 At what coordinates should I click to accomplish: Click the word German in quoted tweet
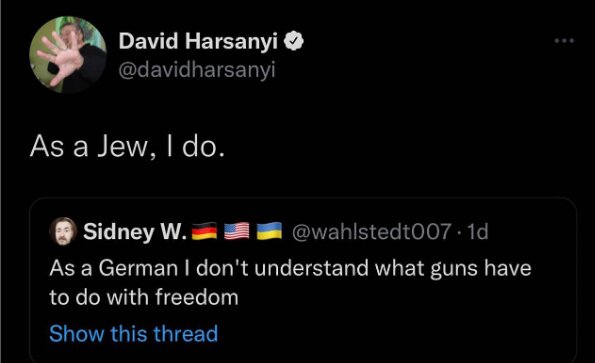[x=139, y=268]
